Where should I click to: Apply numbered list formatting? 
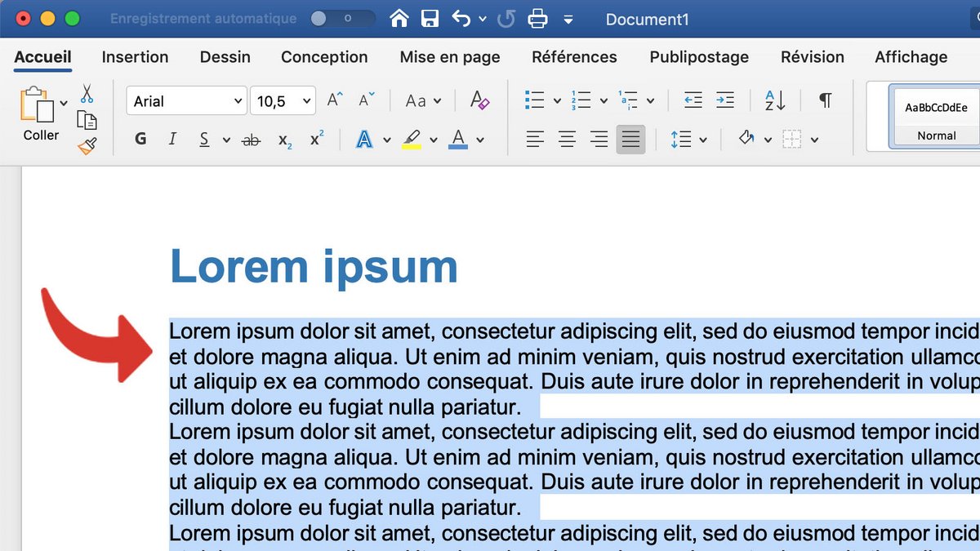pos(581,100)
